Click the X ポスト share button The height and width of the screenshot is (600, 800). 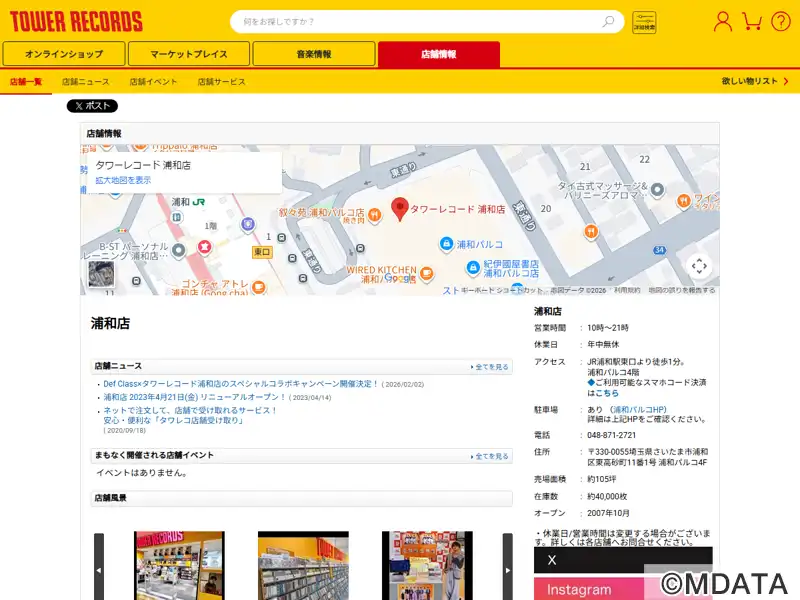[92, 106]
